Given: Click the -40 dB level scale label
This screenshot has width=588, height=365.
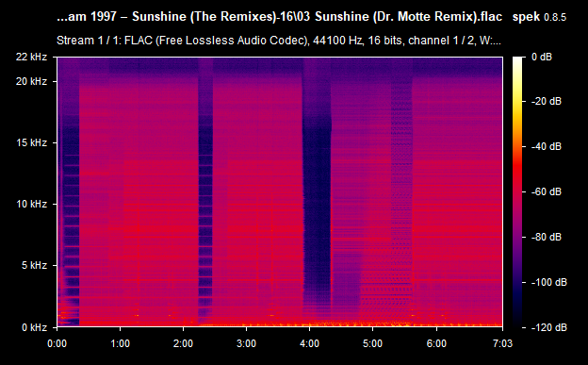Looking at the screenshot, I should click(547, 146).
